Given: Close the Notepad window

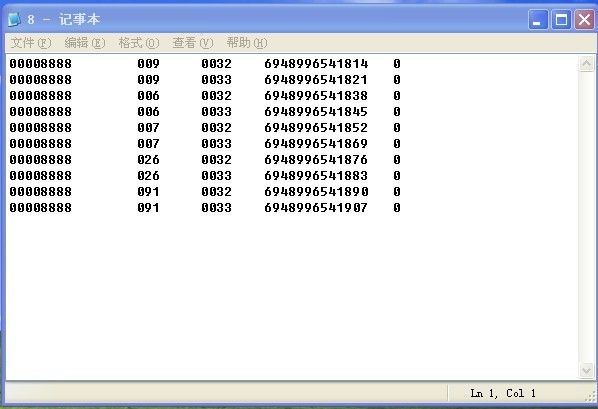Looking at the screenshot, I should click(x=584, y=19).
